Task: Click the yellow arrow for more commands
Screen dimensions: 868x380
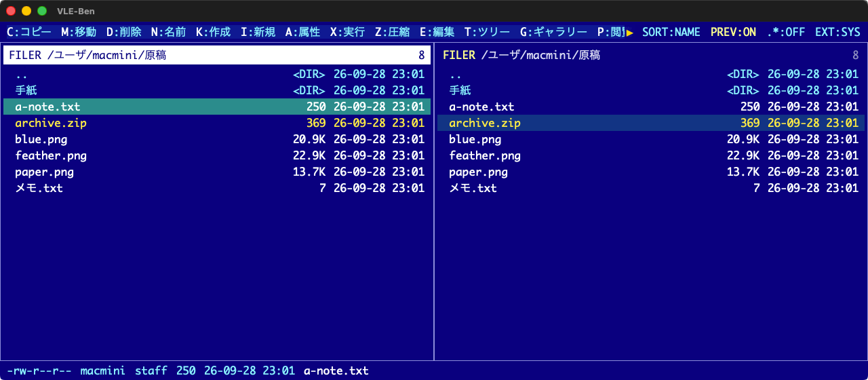Action: pos(630,32)
